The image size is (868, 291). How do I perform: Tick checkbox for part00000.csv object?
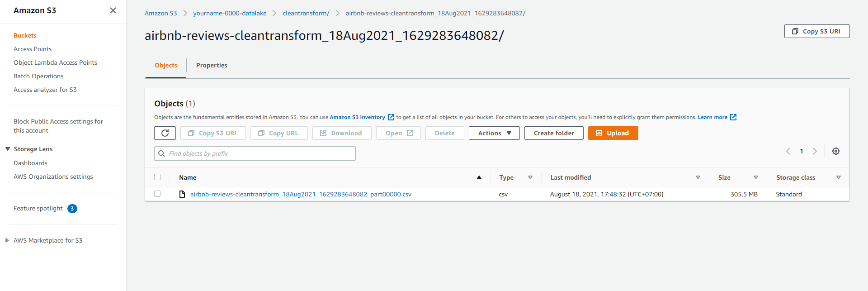click(157, 194)
